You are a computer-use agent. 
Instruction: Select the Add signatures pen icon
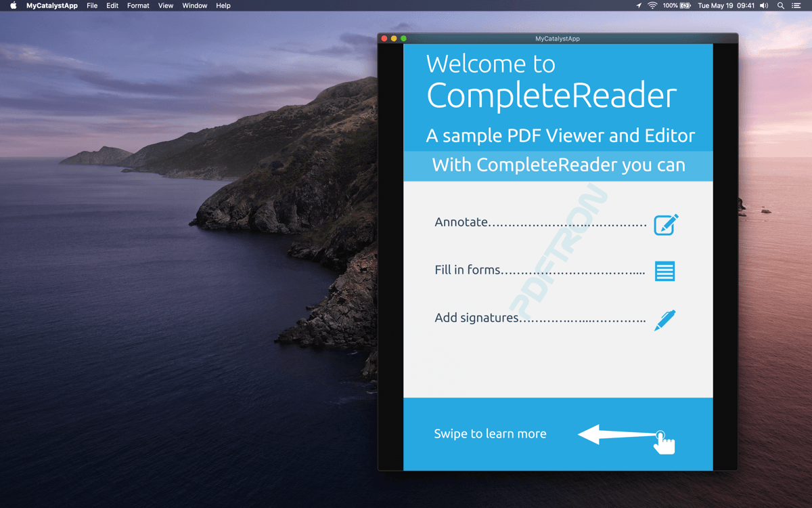coord(664,320)
